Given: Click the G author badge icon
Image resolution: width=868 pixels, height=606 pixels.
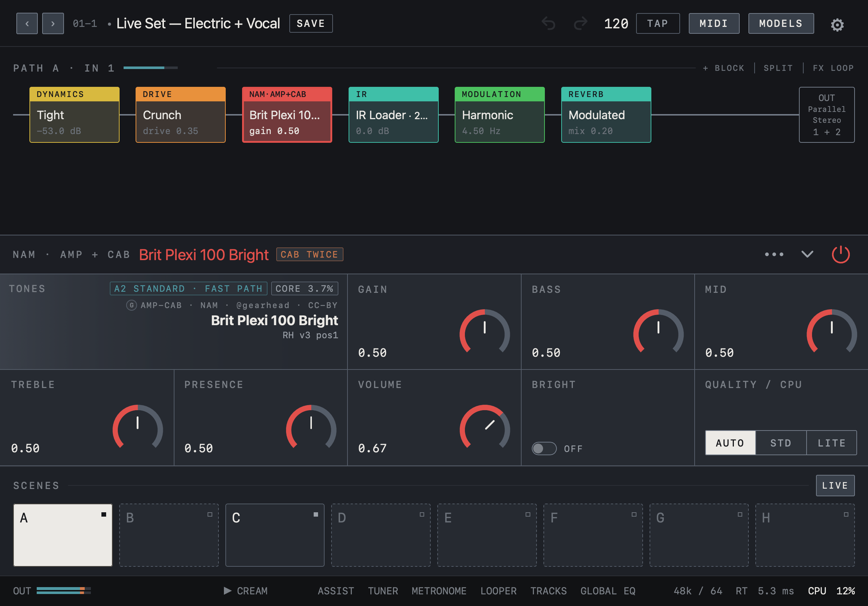Looking at the screenshot, I should pyautogui.click(x=131, y=305).
